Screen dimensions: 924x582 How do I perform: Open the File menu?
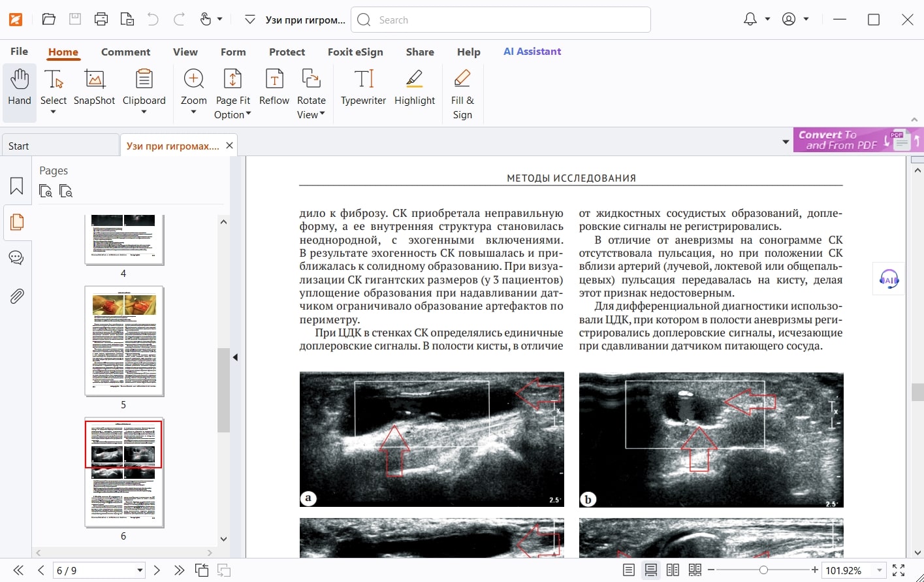coord(19,52)
